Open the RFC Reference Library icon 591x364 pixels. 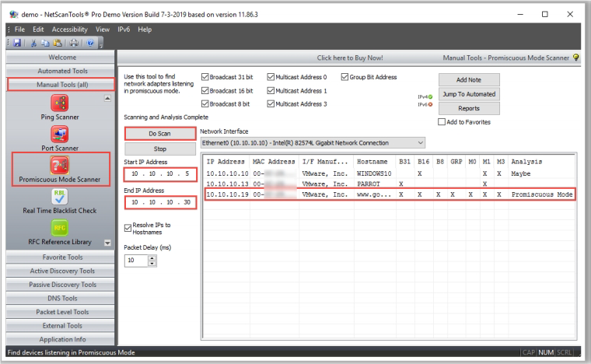click(x=60, y=227)
